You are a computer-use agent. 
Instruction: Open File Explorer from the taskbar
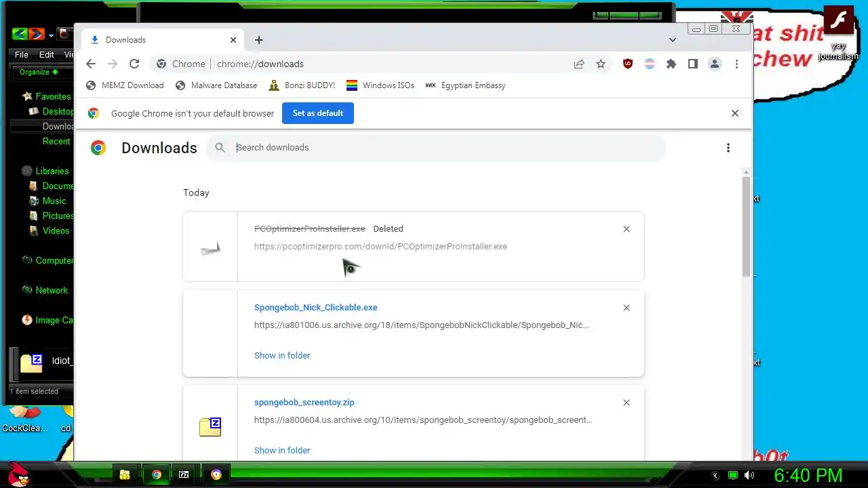pyautogui.click(x=125, y=474)
